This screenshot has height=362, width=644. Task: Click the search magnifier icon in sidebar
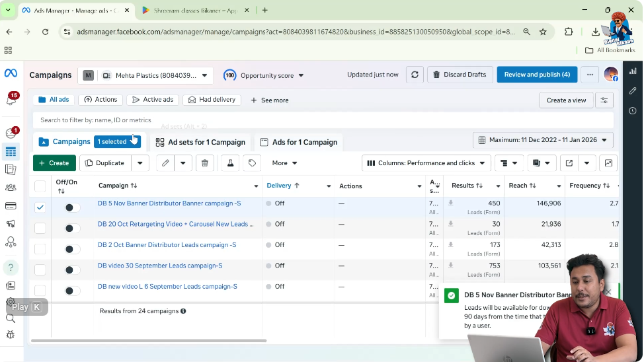point(11,318)
